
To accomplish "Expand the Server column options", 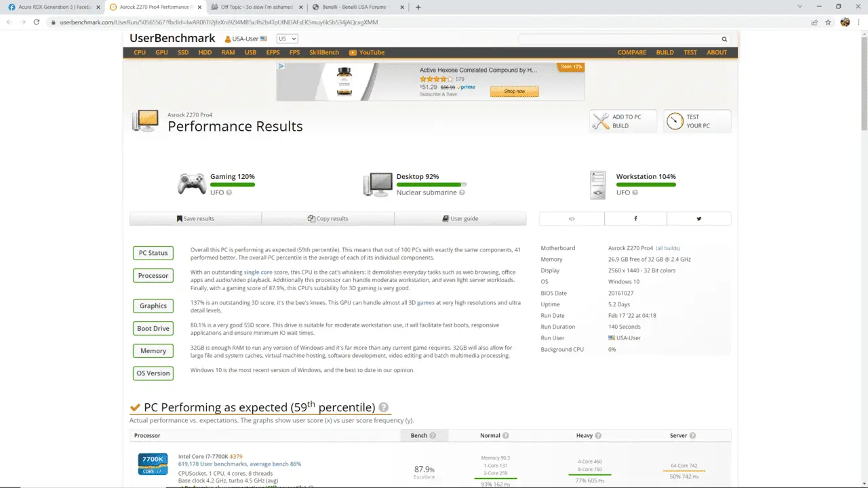I will 692,435.
